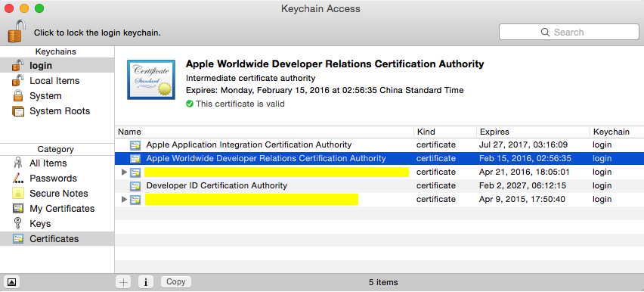Click the green zoom window button
Image resolution: width=644 pixels, height=292 pixels.
point(39,8)
